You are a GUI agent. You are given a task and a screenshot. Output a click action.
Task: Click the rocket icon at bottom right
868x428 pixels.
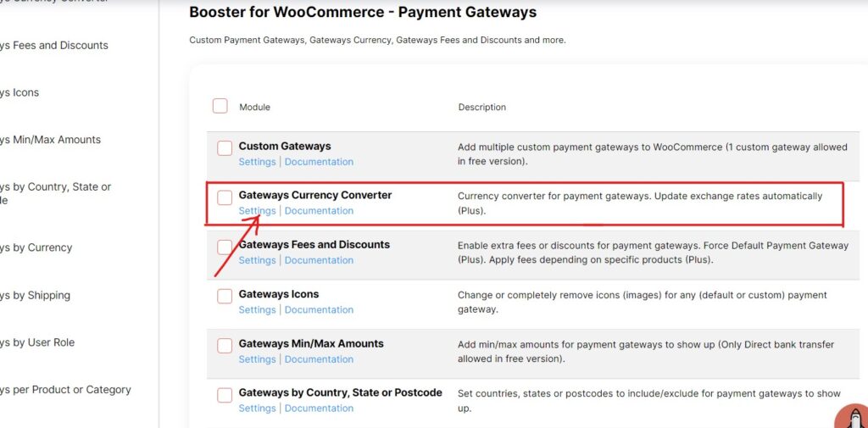coord(853,417)
